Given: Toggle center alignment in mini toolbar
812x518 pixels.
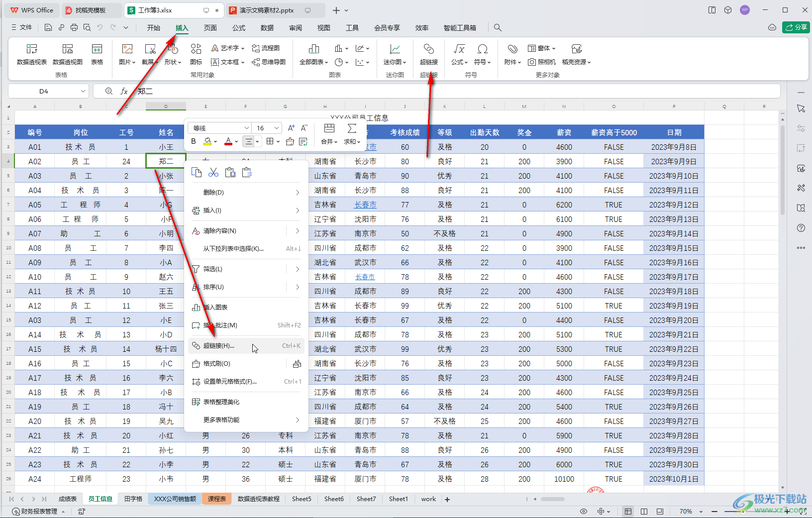Looking at the screenshot, I should click(249, 141).
